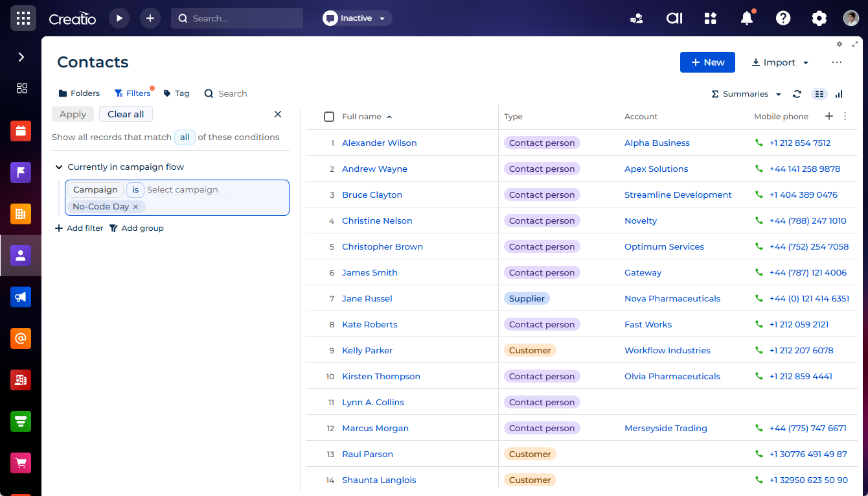Click the Select campaign input field
This screenshot has height=496, width=868.
pyautogui.click(x=191, y=190)
